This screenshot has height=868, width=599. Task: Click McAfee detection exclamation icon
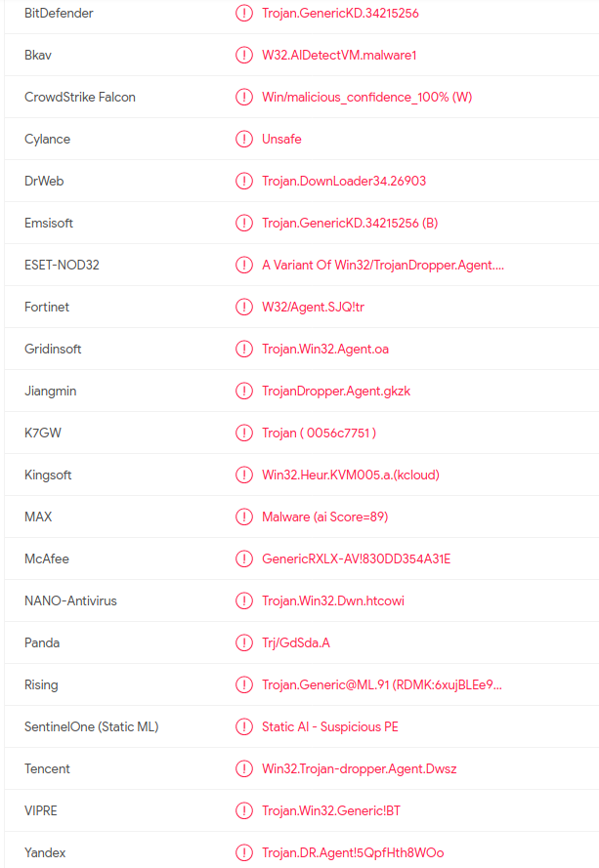pyautogui.click(x=244, y=559)
